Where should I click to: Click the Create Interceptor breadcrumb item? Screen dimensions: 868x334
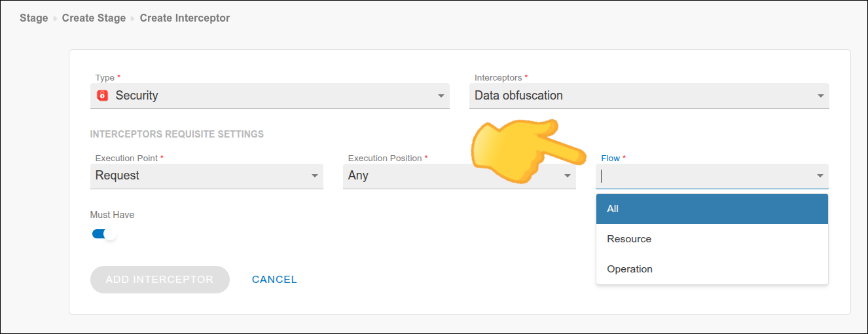[x=185, y=18]
